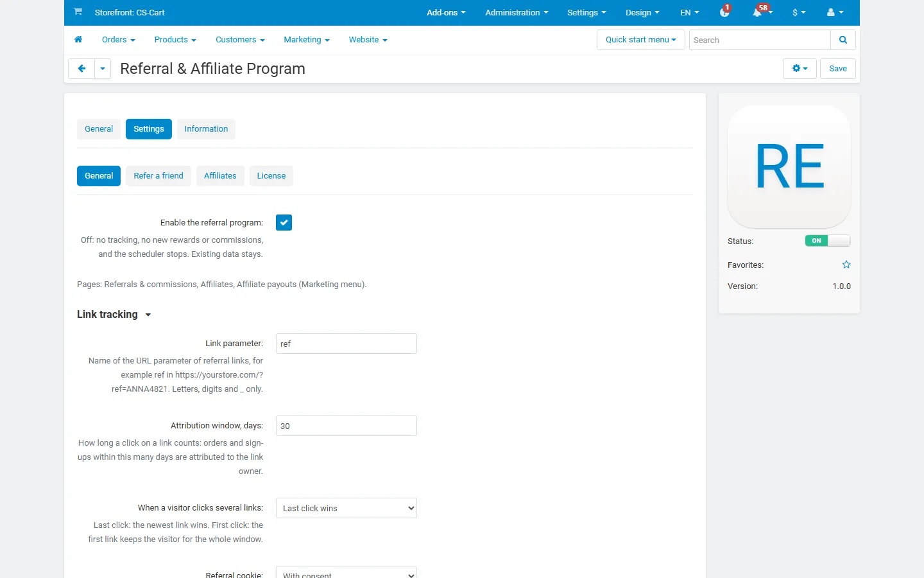This screenshot has width=924, height=578.
Task: Select the General settings sub-tab
Action: point(99,176)
